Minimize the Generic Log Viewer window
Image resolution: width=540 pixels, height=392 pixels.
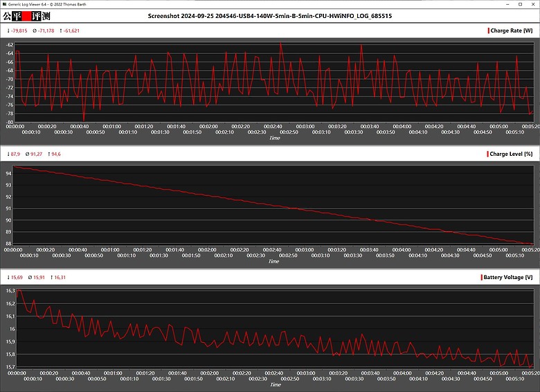pos(508,4)
